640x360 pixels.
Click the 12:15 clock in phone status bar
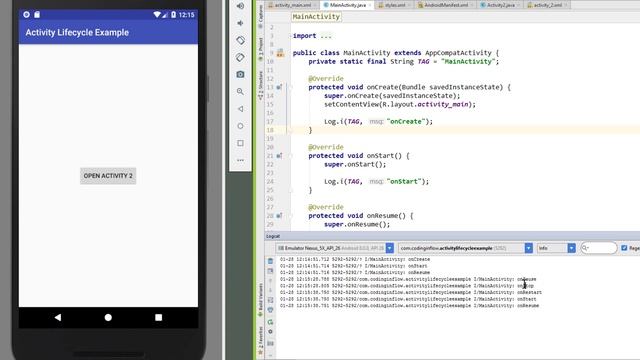point(187,15)
